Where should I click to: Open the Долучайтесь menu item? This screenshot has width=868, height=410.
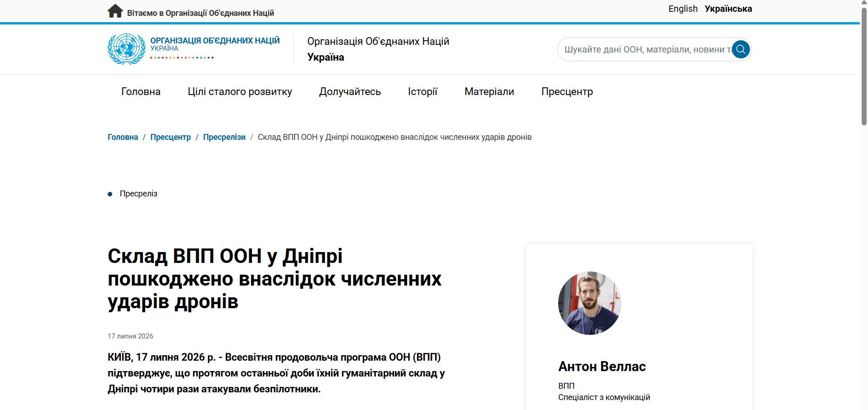350,91
